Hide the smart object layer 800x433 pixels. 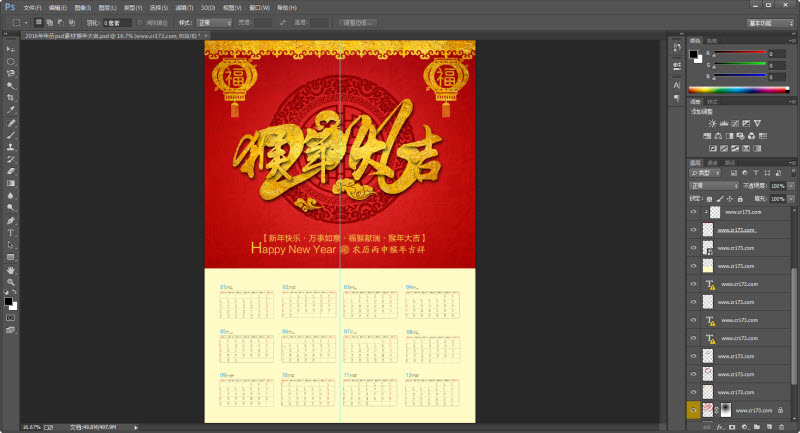tap(693, 248)
